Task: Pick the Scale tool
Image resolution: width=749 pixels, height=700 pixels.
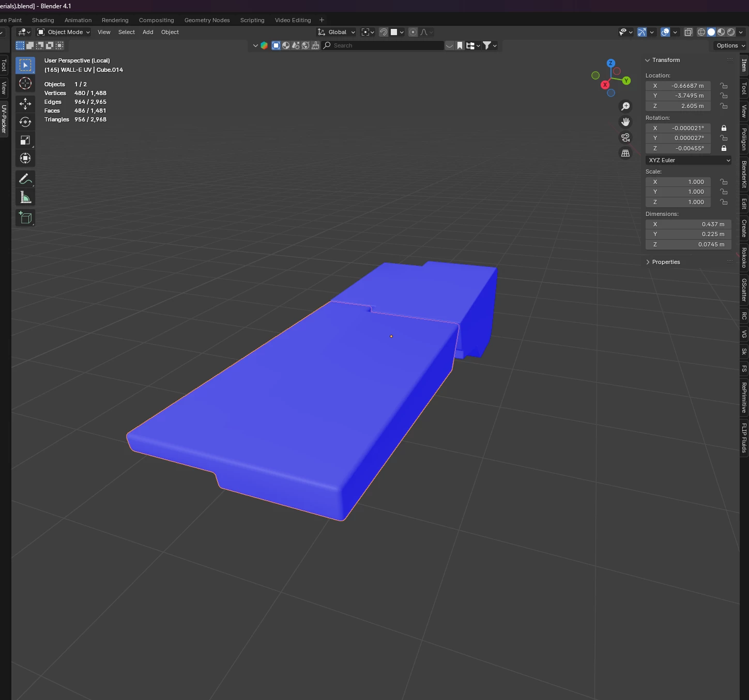Action: click(25, 140)
